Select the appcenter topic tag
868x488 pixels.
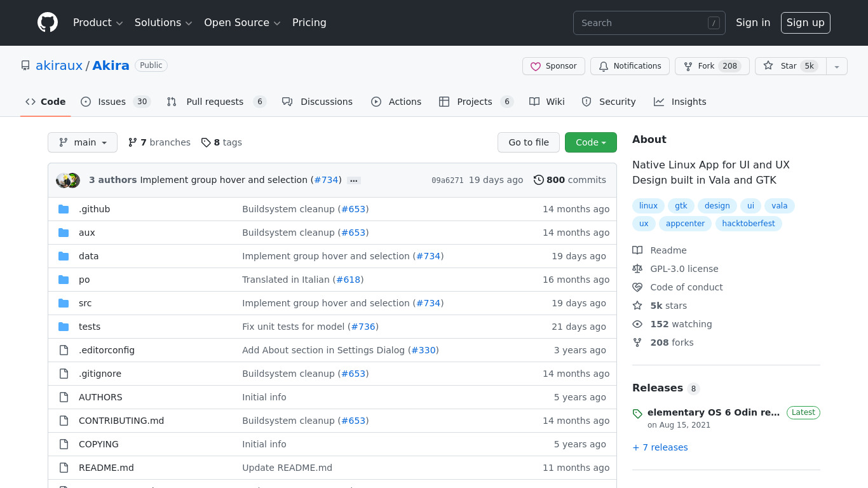685,224
